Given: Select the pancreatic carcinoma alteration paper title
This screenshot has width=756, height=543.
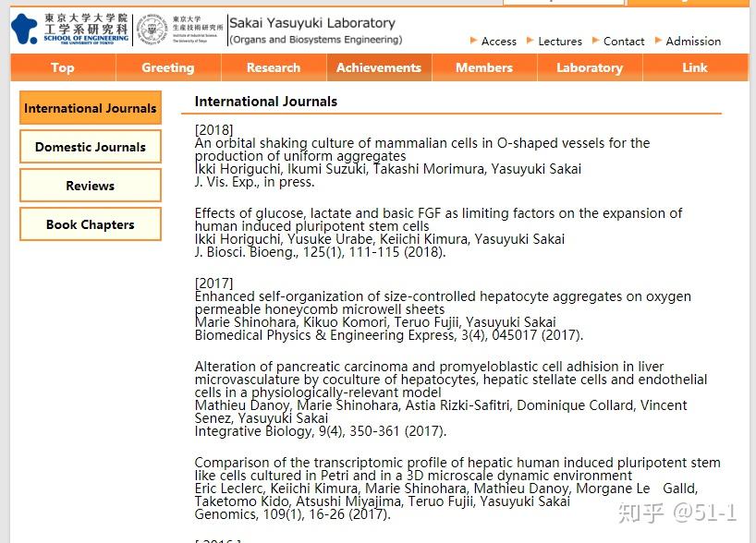Looking at the screenshot, I should [451, 380].
